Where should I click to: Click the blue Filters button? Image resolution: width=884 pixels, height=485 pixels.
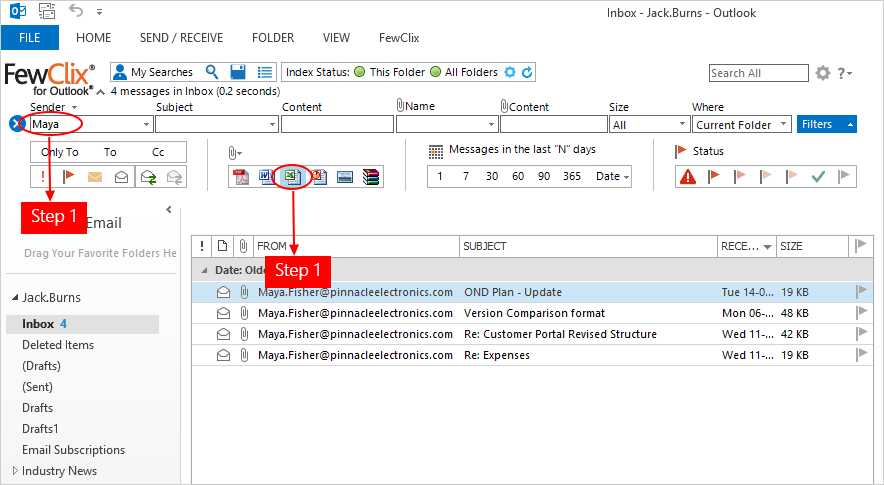[x=826, y=124]
